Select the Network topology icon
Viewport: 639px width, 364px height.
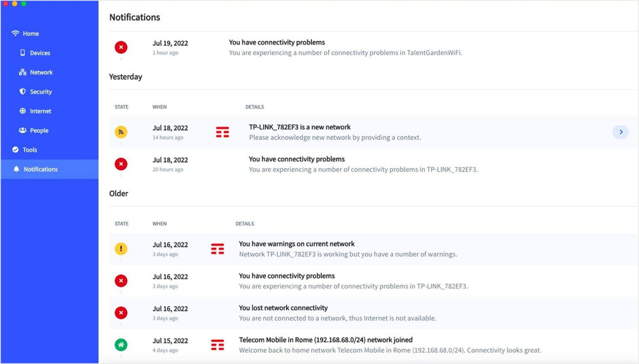(22, 72)
